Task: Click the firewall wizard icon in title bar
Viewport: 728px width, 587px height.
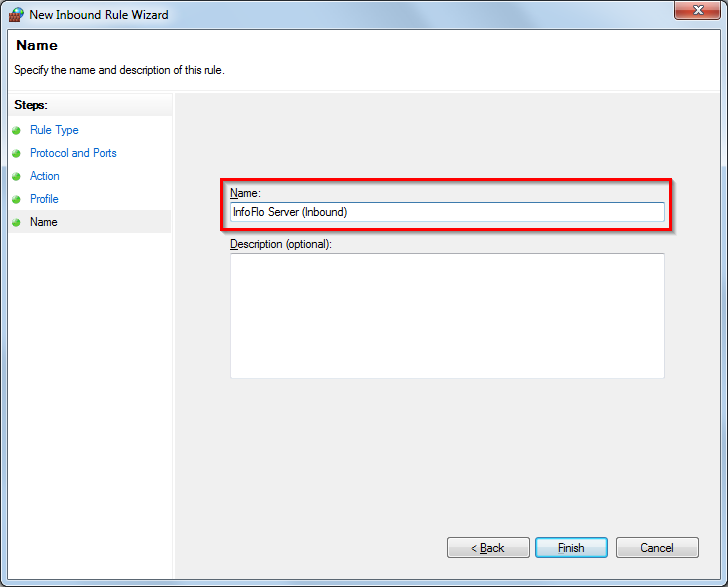Action: (16, 15)
